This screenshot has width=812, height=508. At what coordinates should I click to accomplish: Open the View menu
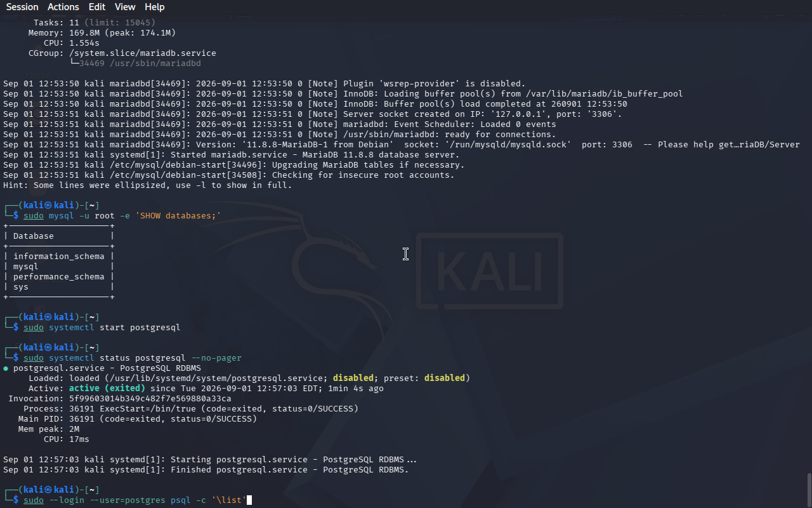[x=125, y=7]
